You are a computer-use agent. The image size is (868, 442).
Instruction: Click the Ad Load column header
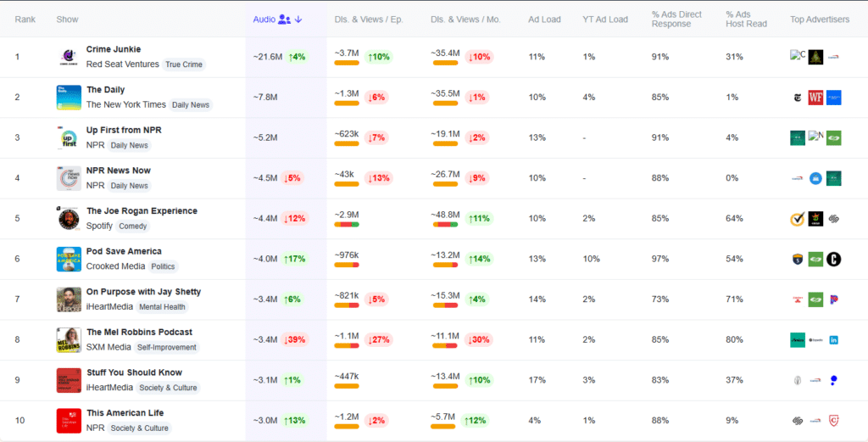pyautogui.click(x=544, y=20)
